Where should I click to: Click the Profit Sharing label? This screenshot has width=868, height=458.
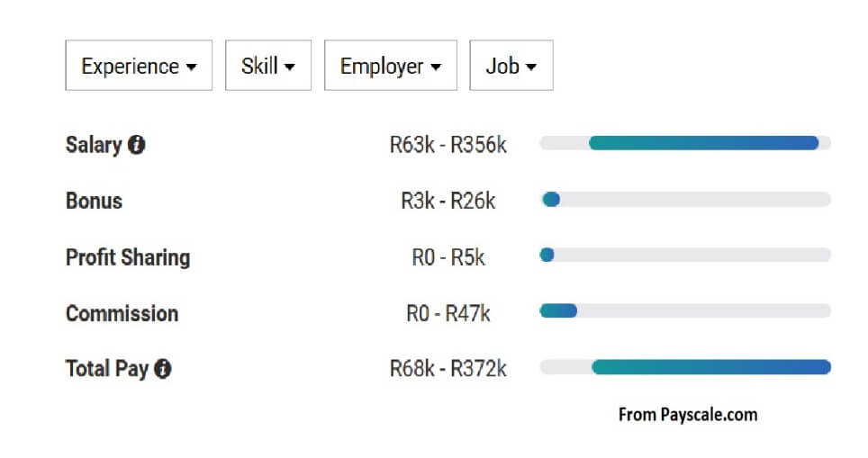coord(128,257)
